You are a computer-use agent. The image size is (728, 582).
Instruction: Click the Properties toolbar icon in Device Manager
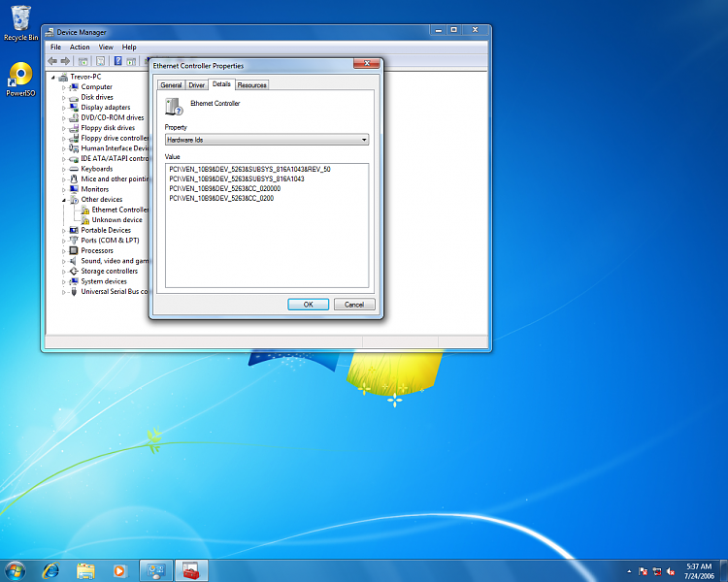100,61
